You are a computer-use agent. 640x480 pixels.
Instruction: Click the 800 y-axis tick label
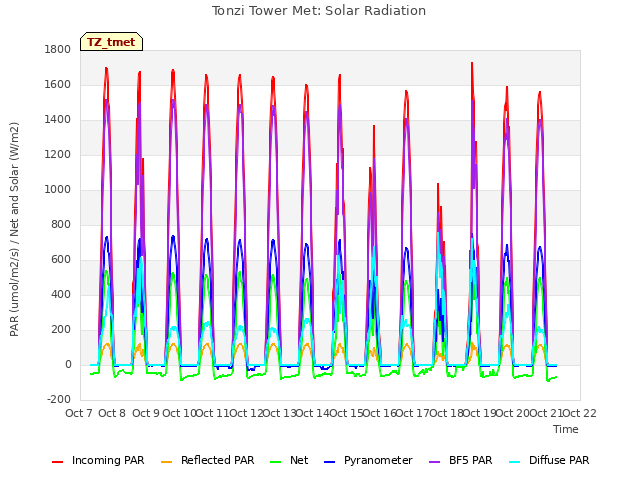tap(61, 224)
